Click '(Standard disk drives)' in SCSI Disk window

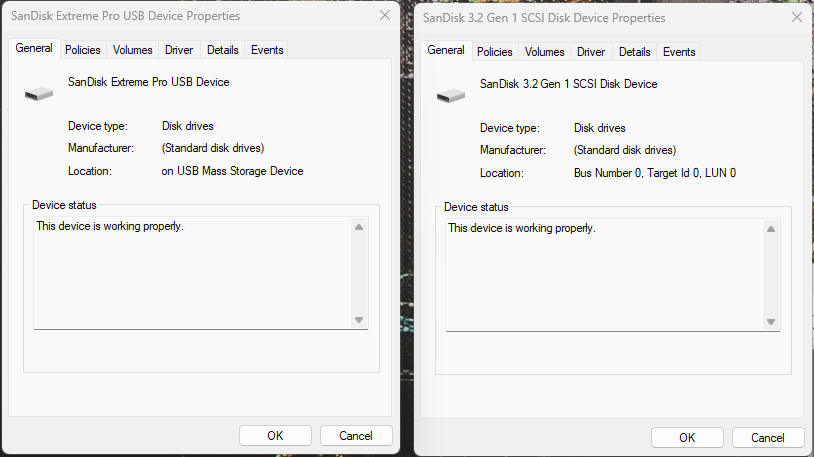pyautogui.click(x=625, y=150)
